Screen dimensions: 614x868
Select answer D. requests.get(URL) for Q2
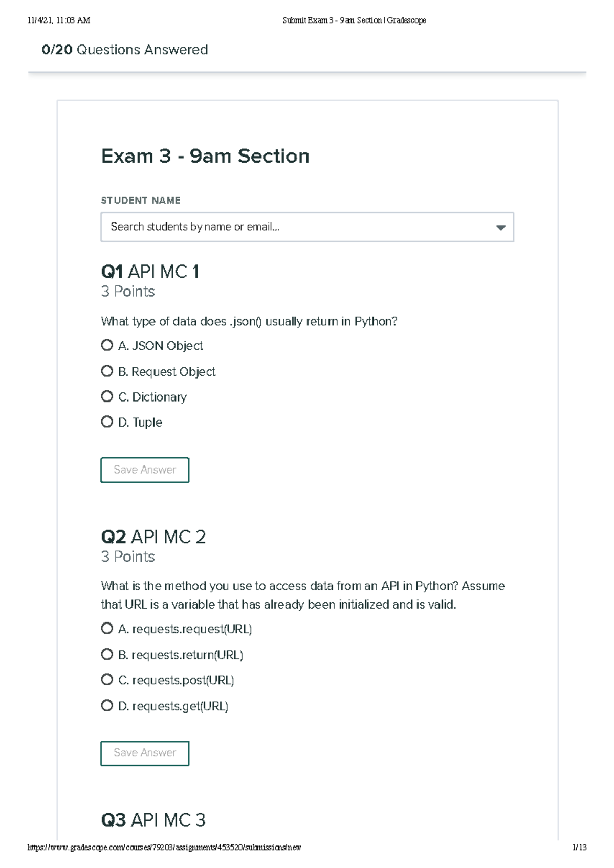107,706
